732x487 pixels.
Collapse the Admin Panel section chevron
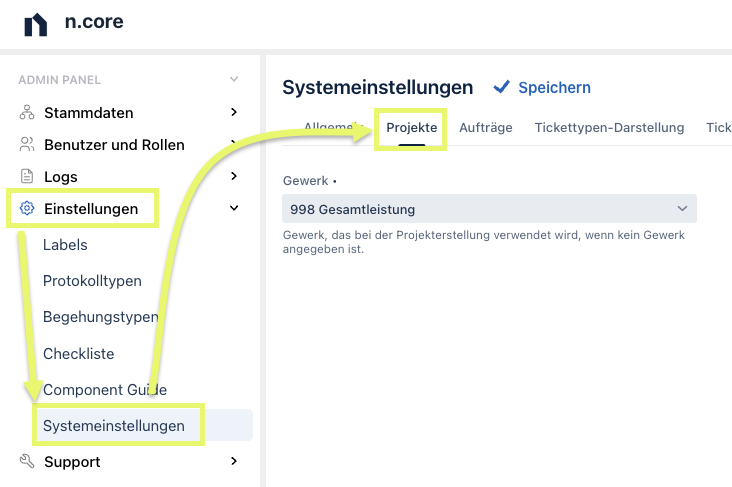(234, 79)
